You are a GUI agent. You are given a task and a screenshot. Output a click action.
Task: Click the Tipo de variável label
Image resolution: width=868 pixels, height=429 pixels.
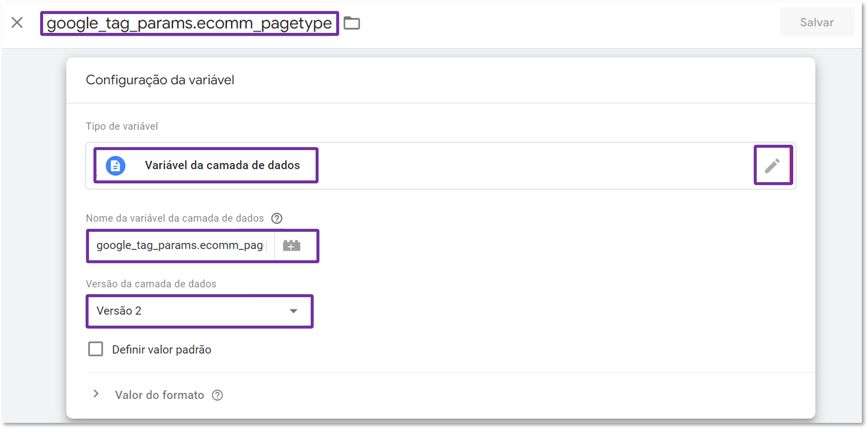point(122,126)
